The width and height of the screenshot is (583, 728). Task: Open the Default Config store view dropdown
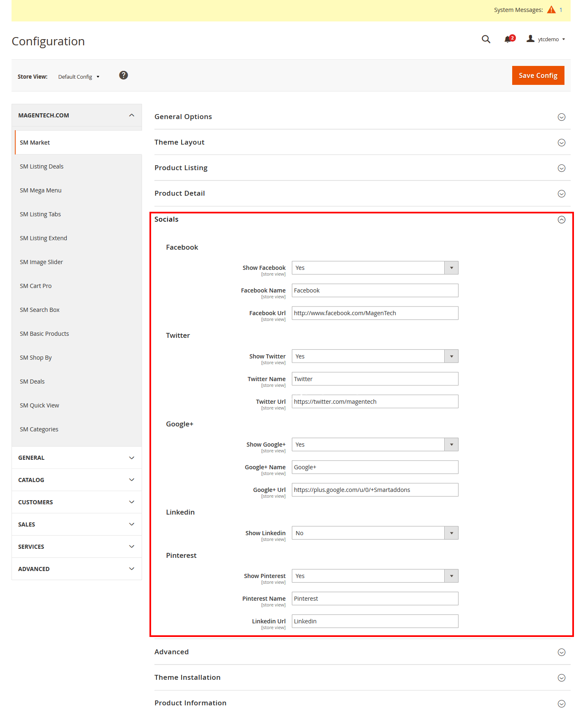click(79, 77)
